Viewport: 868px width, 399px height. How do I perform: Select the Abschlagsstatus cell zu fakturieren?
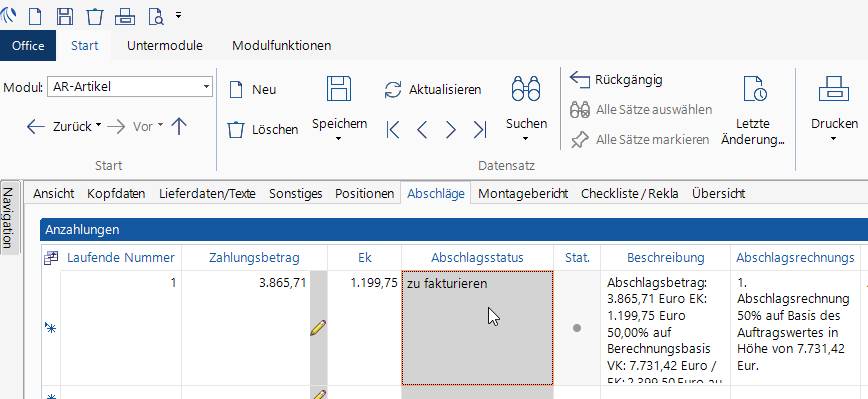[477, 328]
